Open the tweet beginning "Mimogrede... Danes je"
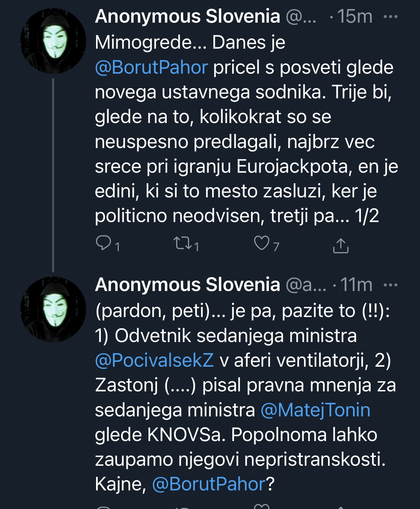The image size is (420, 509). click(x=237, y=142)
